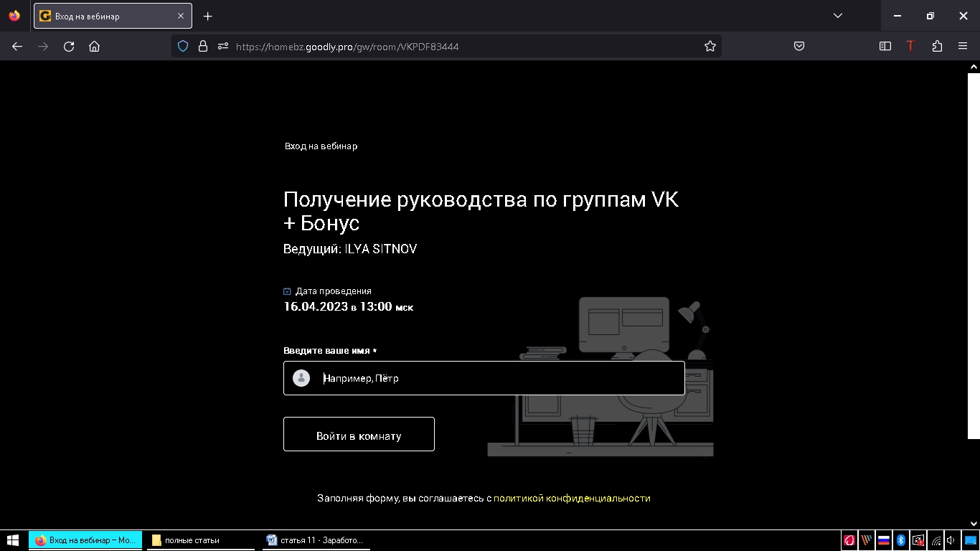Open 'полные статьи' folder in taskbar
Viewport: 980px width, 551px height.
point(201,540)
